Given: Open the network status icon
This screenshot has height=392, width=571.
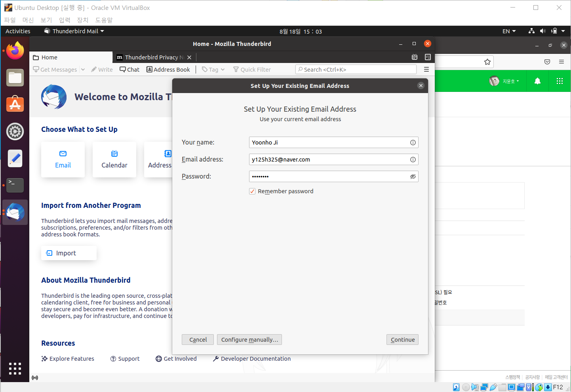Looking at the screenshot, I should [531, 31].
